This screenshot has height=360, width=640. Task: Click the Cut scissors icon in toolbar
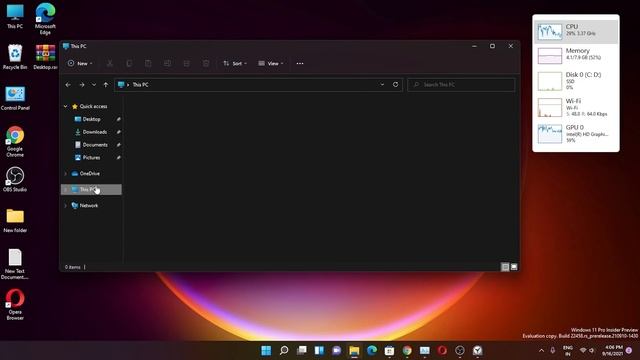110,63
